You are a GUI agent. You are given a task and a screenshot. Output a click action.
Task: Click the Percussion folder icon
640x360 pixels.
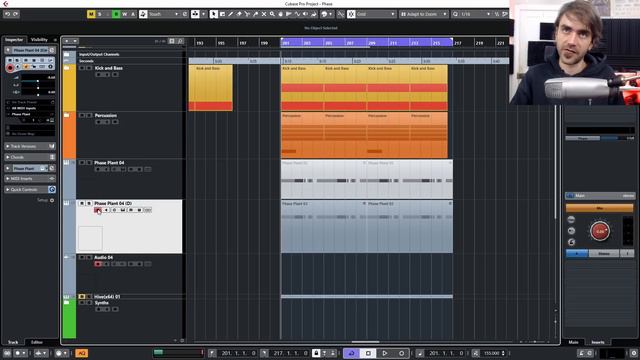point(67,116)
